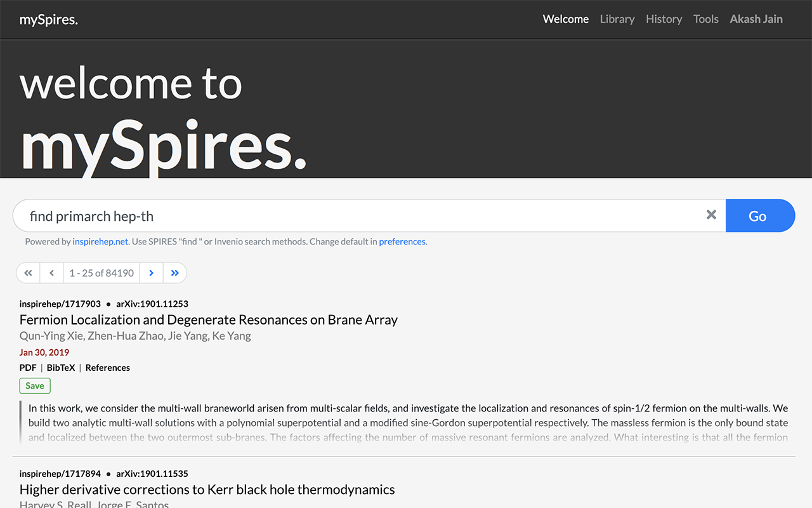Open the History tab
The width and height of the screenshot is (812, 508).
tap(664, 19)
